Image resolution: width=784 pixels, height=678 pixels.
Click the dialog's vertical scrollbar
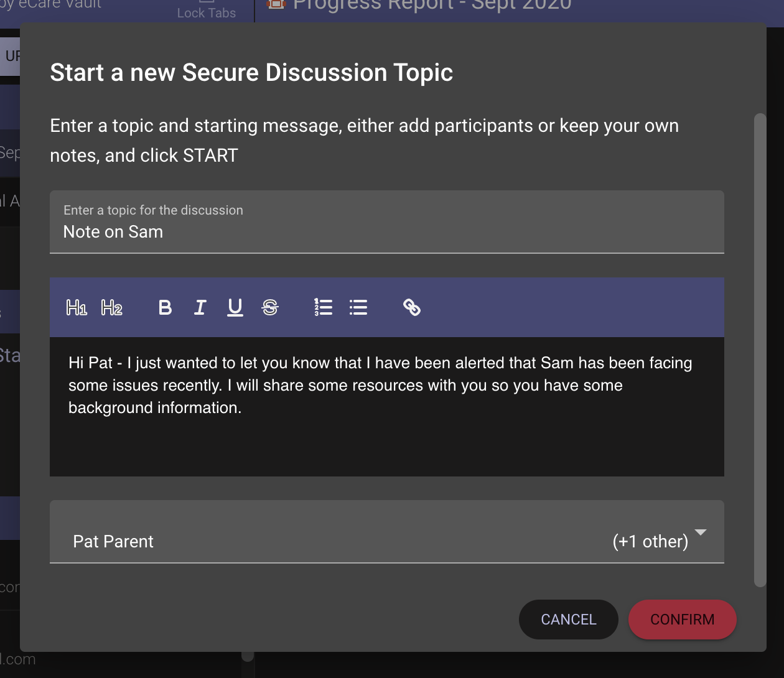tap(759, 348)
